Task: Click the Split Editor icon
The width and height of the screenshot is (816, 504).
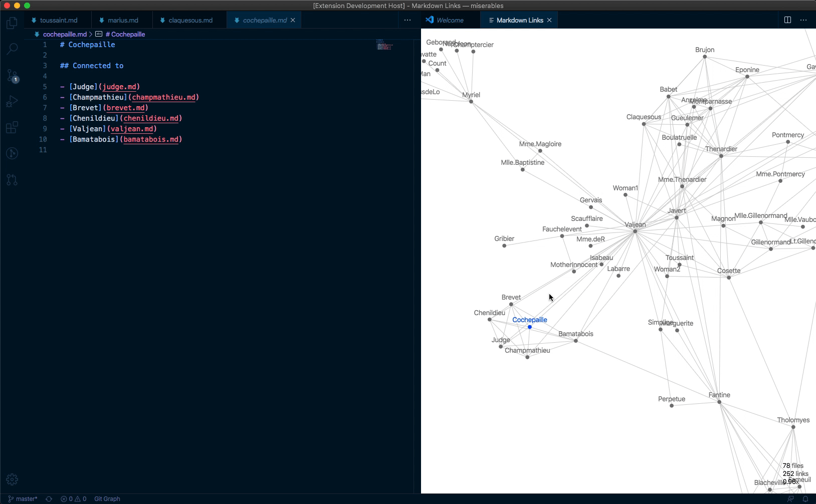Action: pyautogui.click(x=787, y=20)
